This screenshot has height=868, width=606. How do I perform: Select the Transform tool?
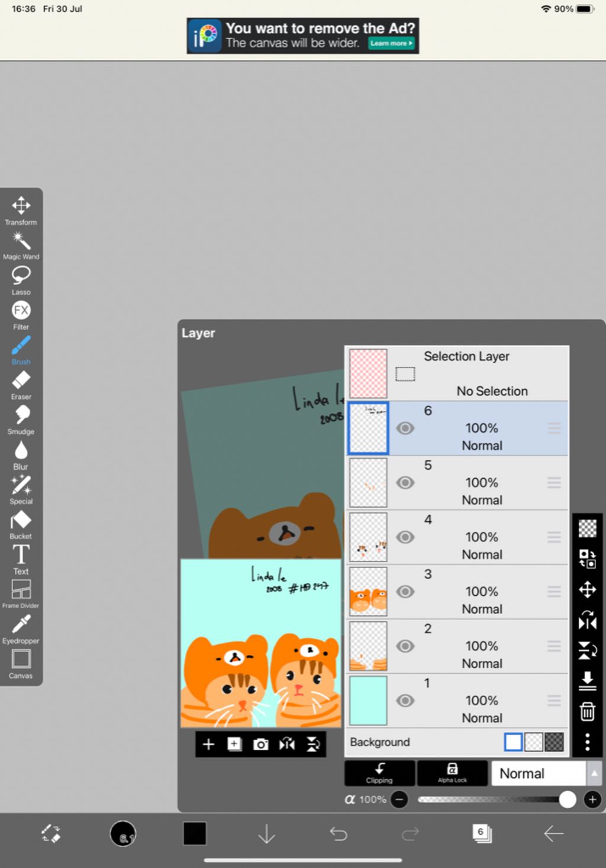pos(21,210)
